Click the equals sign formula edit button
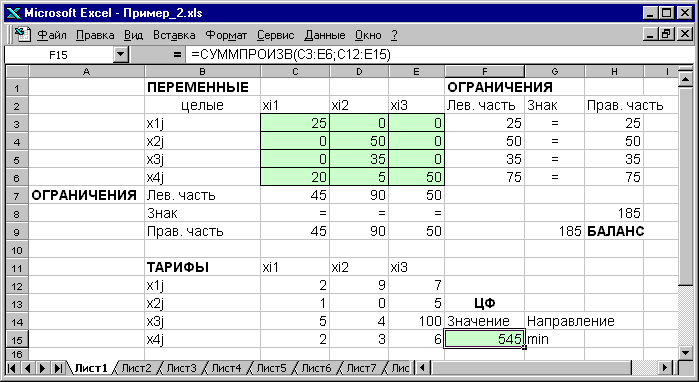Image resolution: width=699 pixels, height=382 pixels. (177, 54)
